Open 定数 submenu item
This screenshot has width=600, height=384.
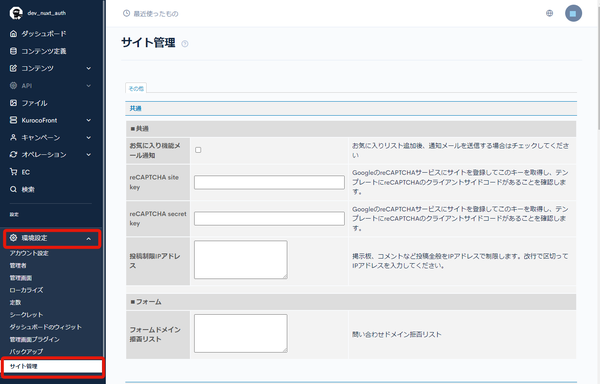point(15,302)
